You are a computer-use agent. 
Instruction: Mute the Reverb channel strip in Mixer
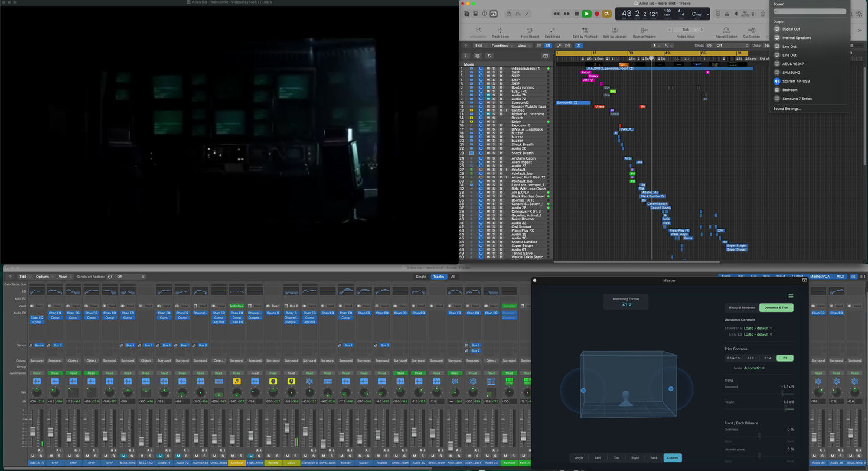[x=269, y=456]
